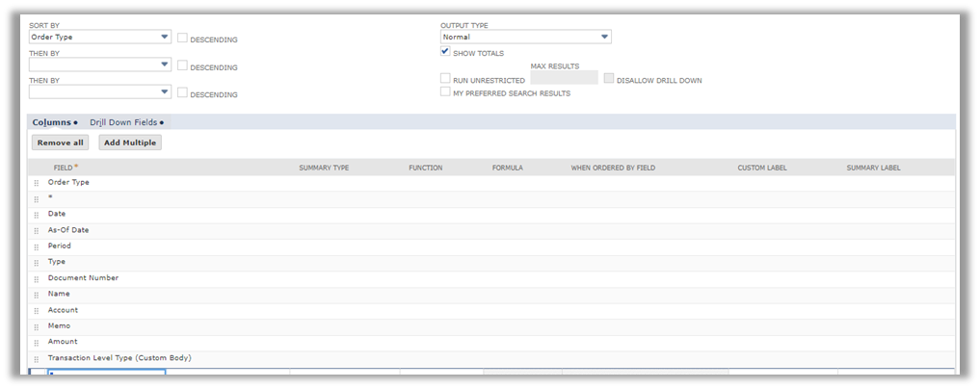Click the Summary Type column header

324,168
